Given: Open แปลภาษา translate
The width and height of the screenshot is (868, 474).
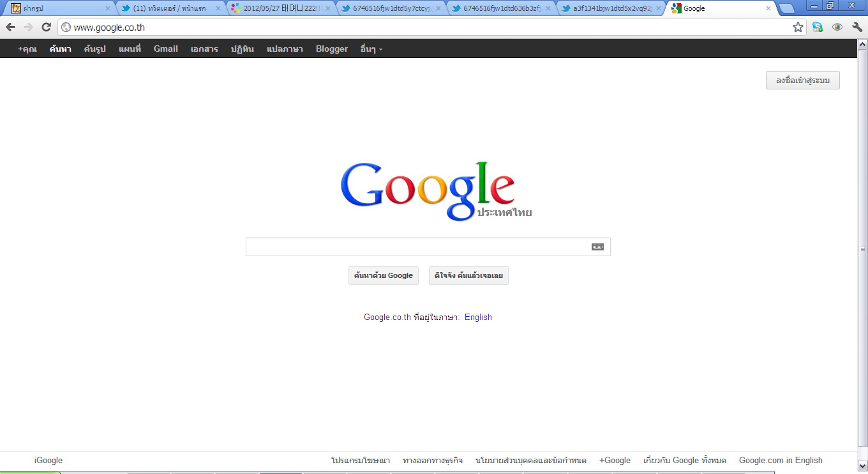Looking at the screenshot, I should (285, 49).
